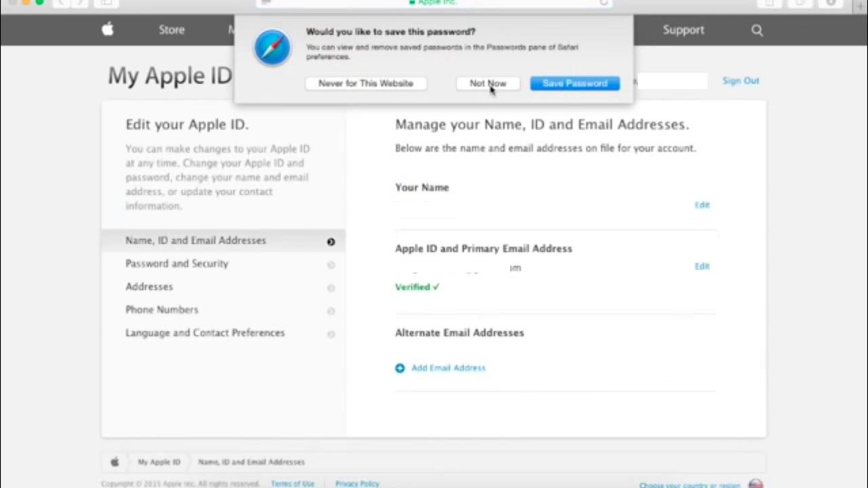Edit the Your Name entry
Viewport: 868px width, 488px height.
[x=702, y=205]
